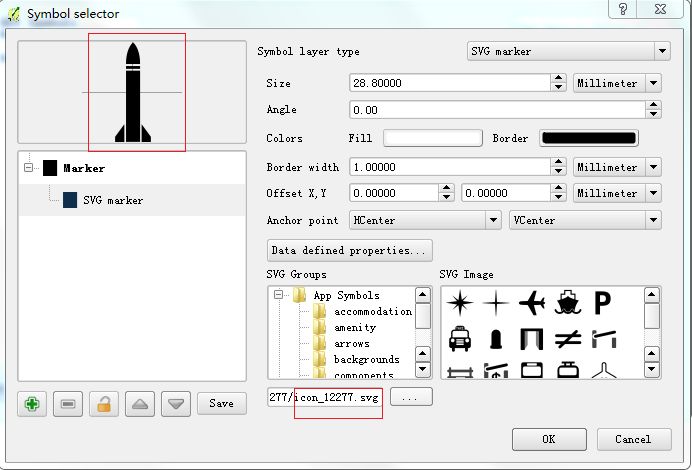Select the App Symbols group label
Image resolution: width=692 pixels, height=470 pixels.
(346, 295)
